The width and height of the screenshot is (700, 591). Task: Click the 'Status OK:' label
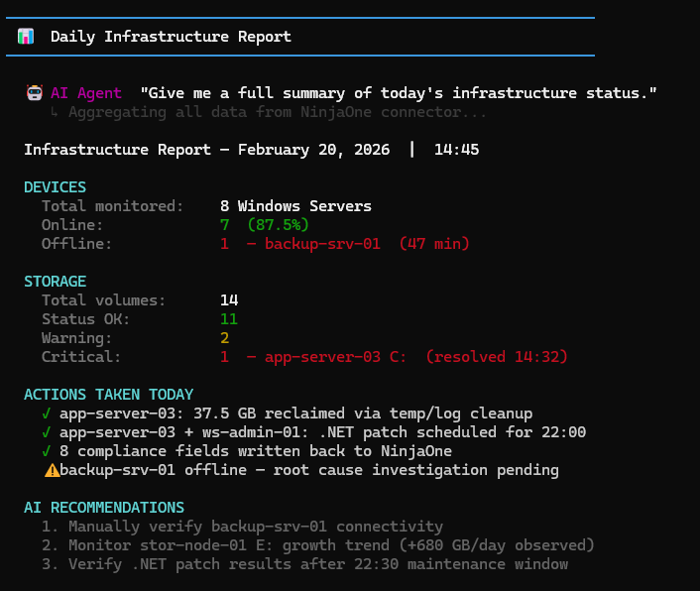(x=85, y=319)
